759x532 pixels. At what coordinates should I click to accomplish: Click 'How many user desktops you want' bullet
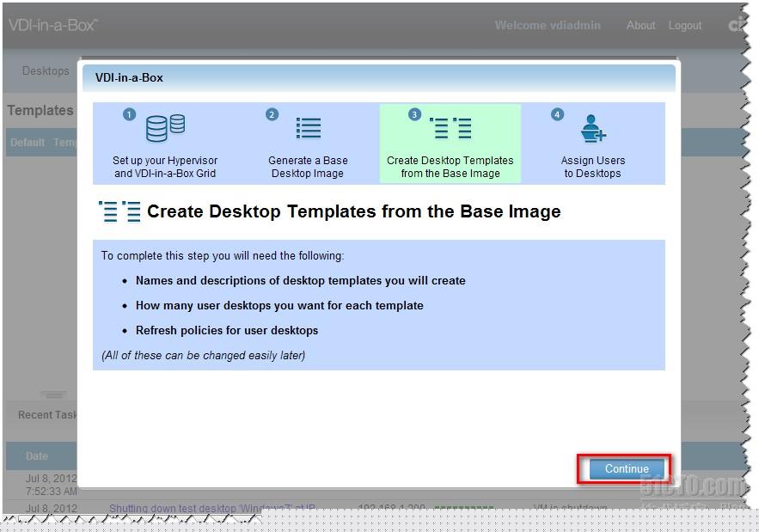pos(279,305)
